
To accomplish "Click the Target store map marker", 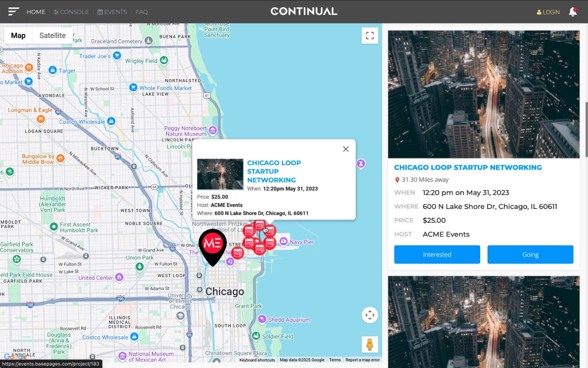I will [52, 71].
